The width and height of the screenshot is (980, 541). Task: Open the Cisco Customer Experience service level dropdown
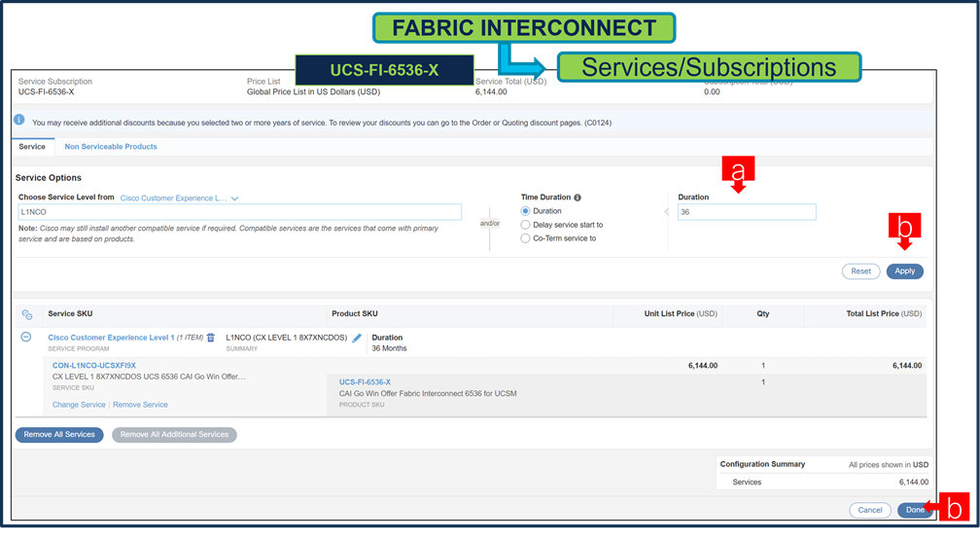179,198
